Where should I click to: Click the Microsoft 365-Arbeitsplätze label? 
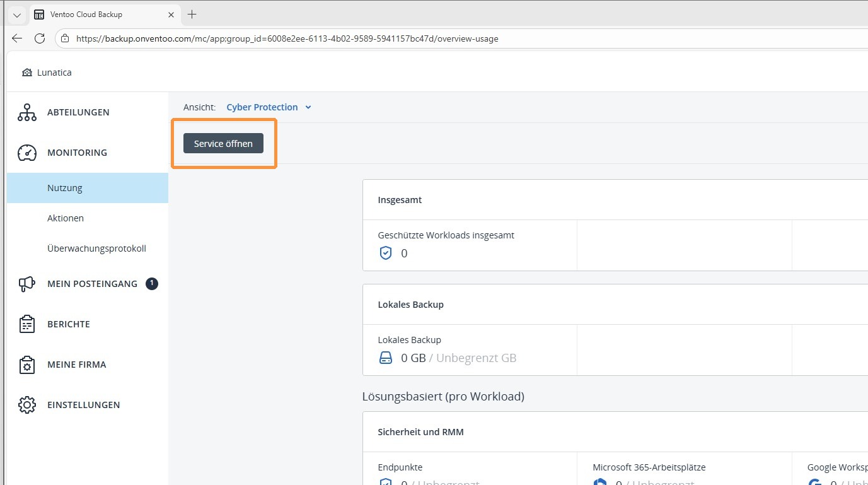[x=649, y=467]
